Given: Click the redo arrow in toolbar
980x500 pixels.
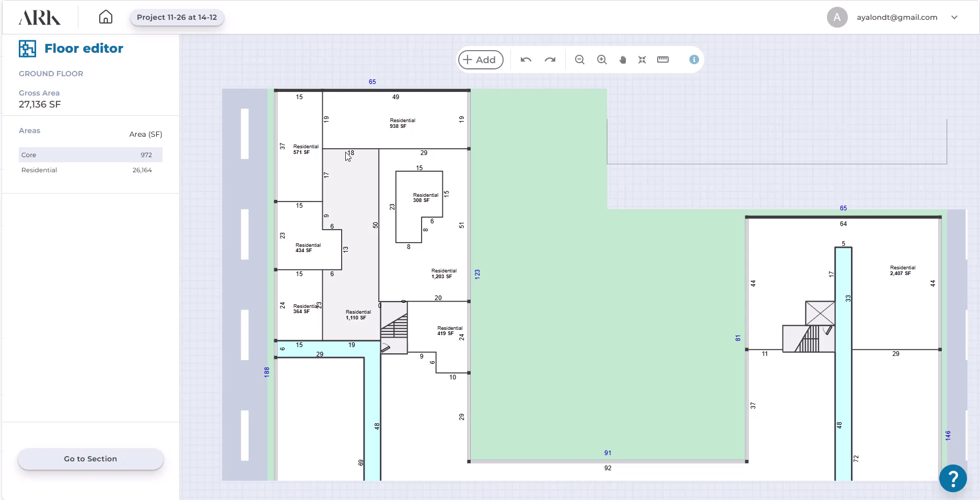Looking at the screenshot, I should click(x=550, y=59).
